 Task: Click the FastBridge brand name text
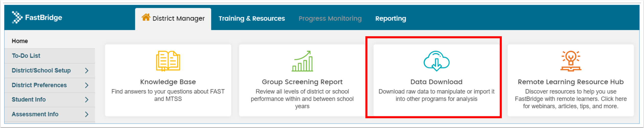tap(43, 17)
